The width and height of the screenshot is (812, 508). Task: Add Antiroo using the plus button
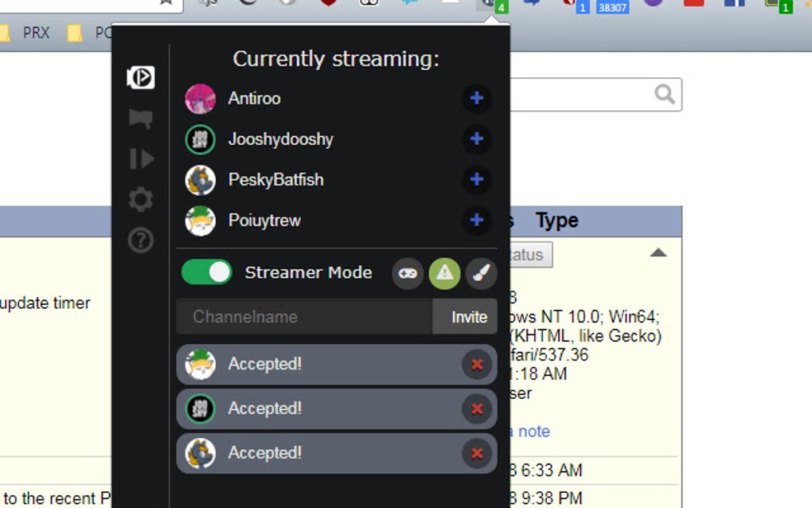point(476,98)
